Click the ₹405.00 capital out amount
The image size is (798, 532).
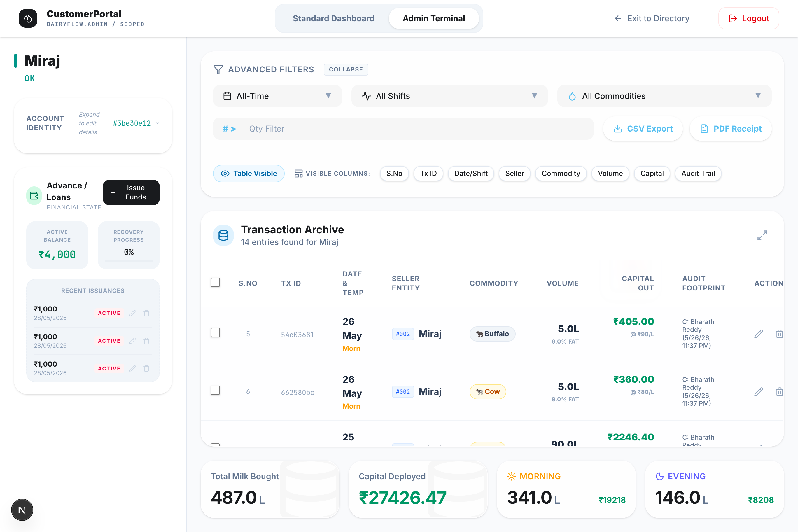633,322
